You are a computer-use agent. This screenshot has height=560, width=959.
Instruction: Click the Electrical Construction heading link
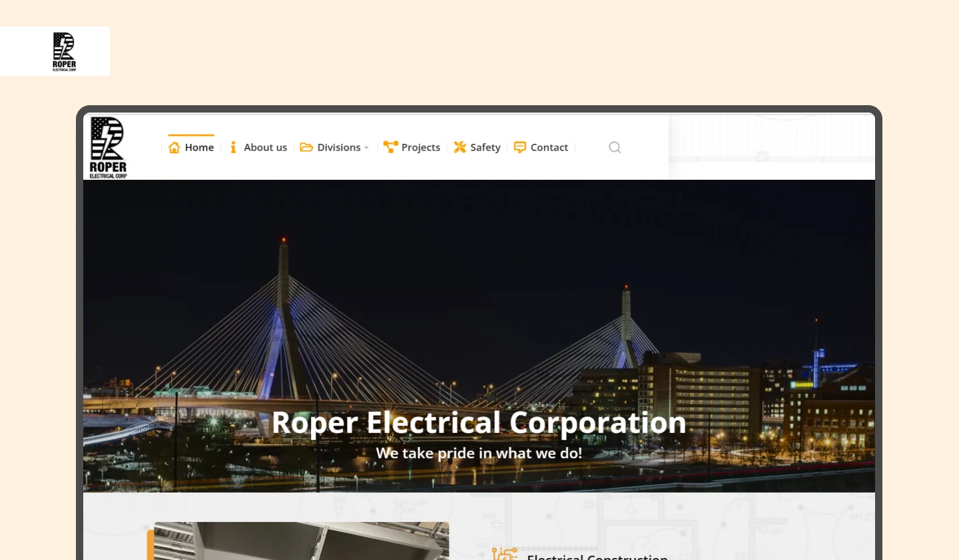pos(597,557)
